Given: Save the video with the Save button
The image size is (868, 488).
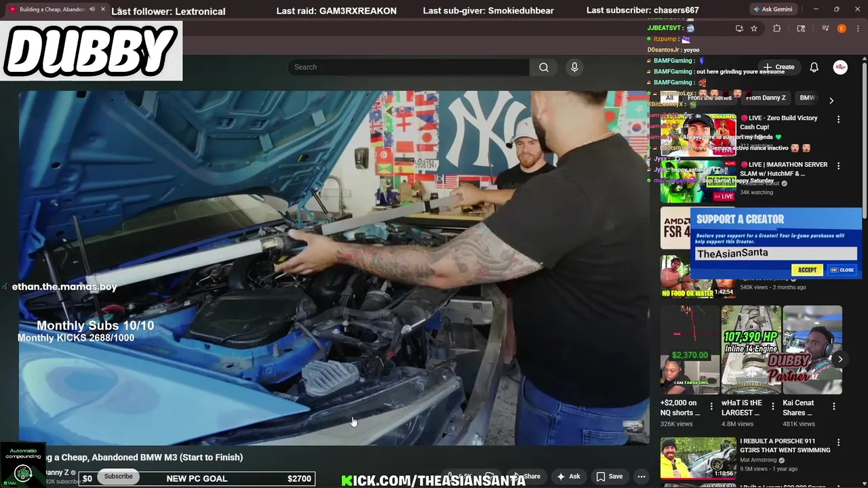Looking at the screenshot, I should pyautogui.click(x=609, y=476).
